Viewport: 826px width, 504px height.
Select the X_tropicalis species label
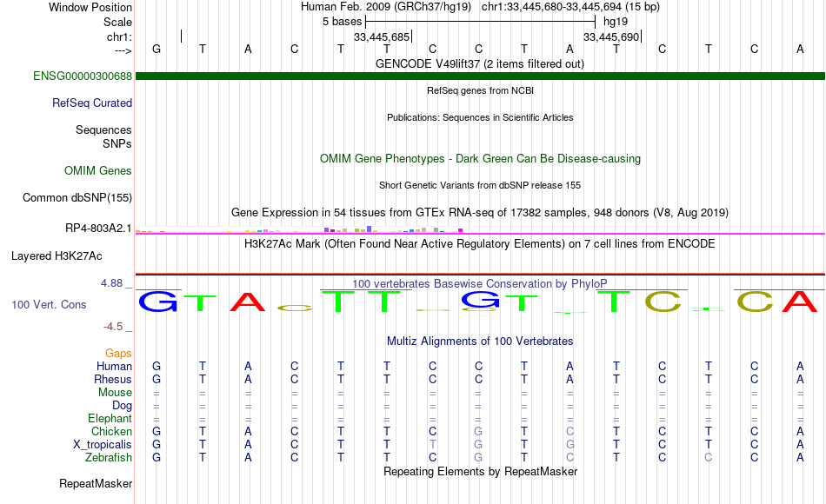pyautogui.click(x=103, y=445)
